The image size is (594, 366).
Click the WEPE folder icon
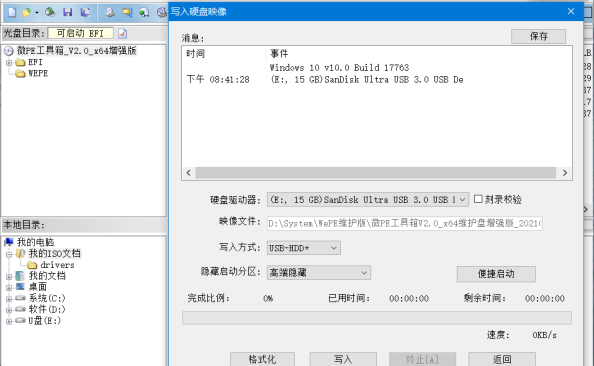click(x=20, y=74)
